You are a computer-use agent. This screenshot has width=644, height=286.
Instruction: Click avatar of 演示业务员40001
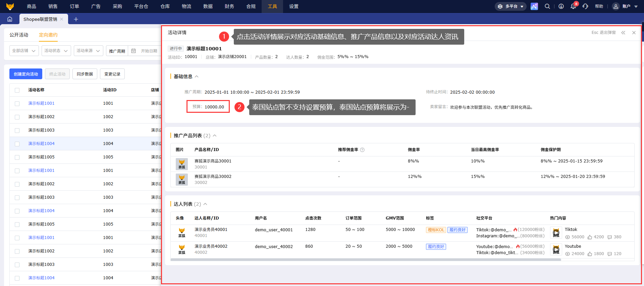click(182, 233)
